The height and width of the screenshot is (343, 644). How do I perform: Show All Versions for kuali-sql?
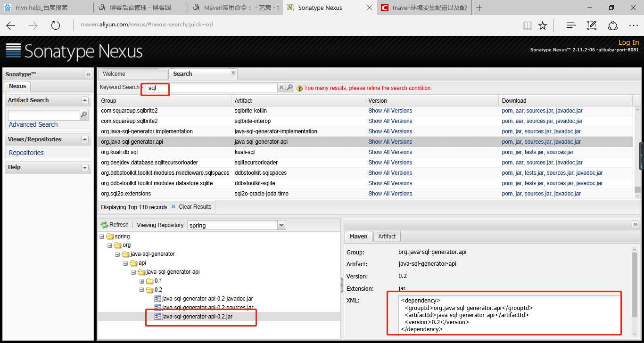pos(390,152)
